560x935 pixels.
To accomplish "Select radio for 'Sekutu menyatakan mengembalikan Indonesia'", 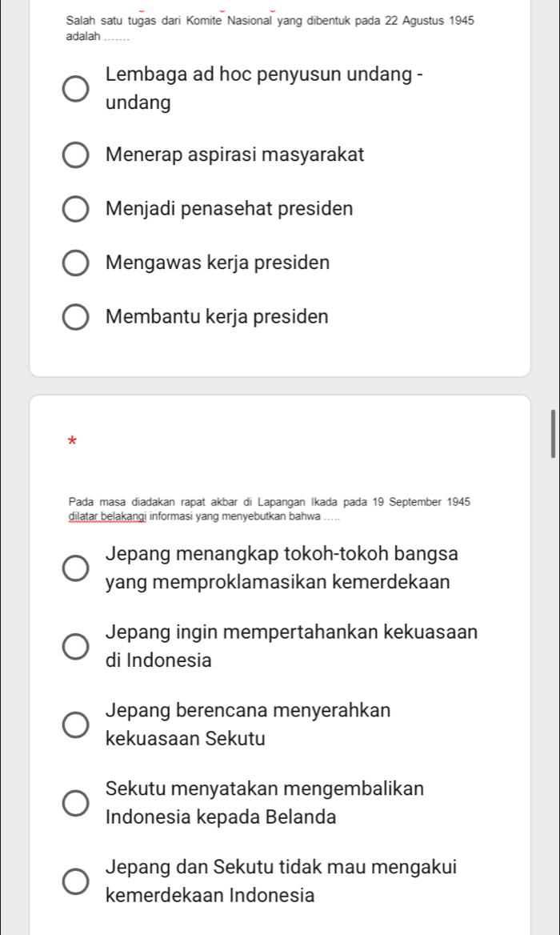I will click(x=76, y=803).
